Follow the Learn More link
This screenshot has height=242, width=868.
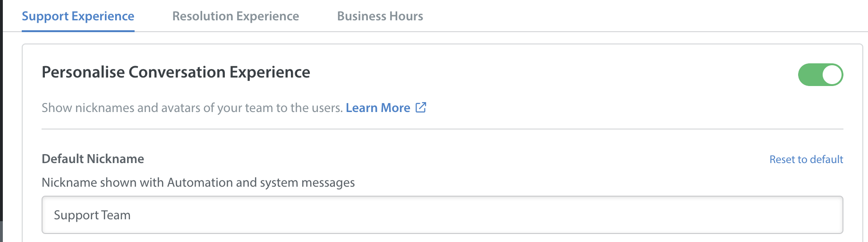pos(378,108)
